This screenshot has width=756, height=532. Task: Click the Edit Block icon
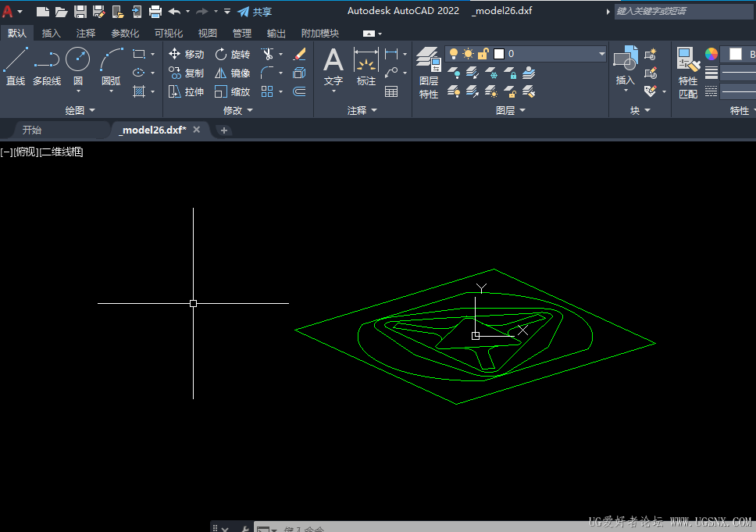click(x=651, y=73)
